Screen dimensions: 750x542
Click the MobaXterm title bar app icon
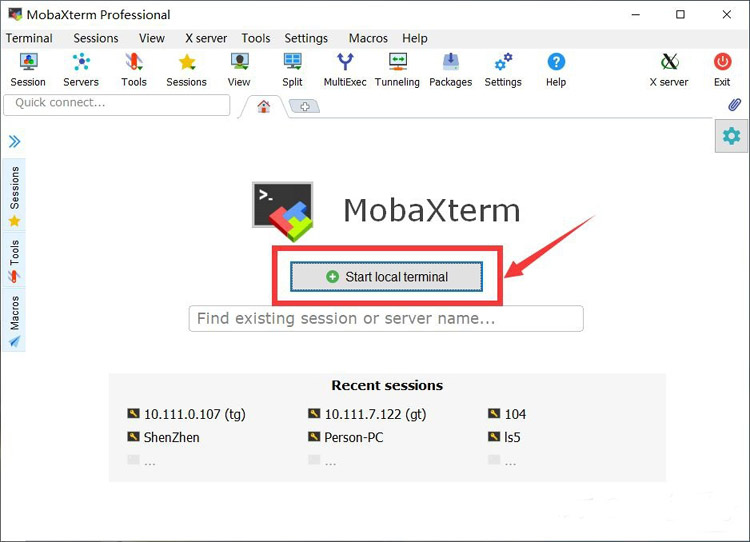click(x=15, y=14)
